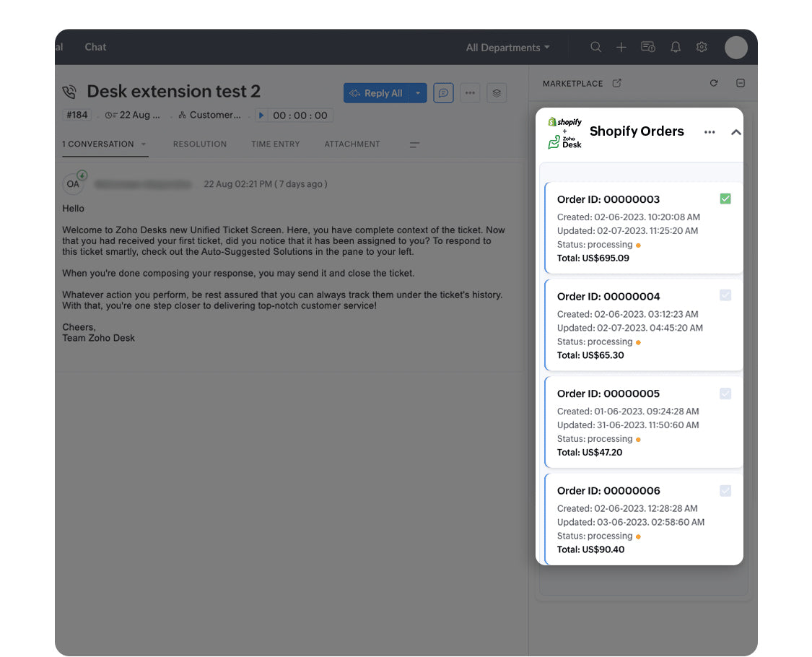Open the All Departments dropdown

click(x=507, y=48)
